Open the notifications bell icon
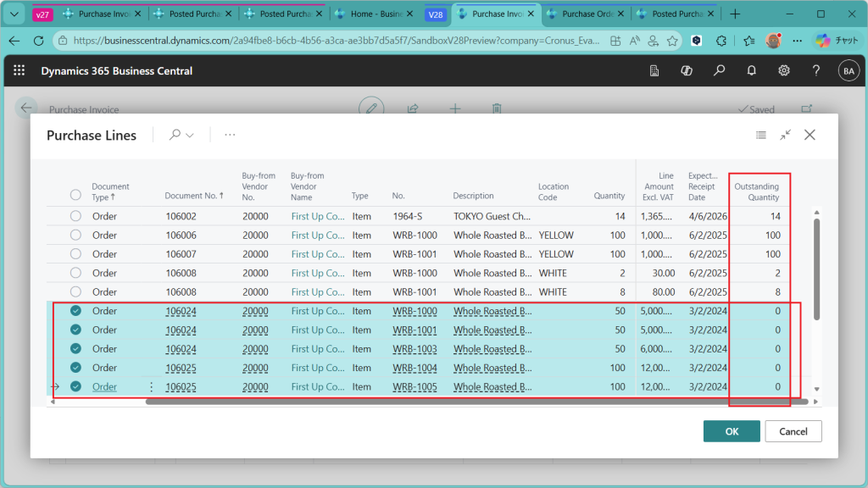 pos(751,71)
